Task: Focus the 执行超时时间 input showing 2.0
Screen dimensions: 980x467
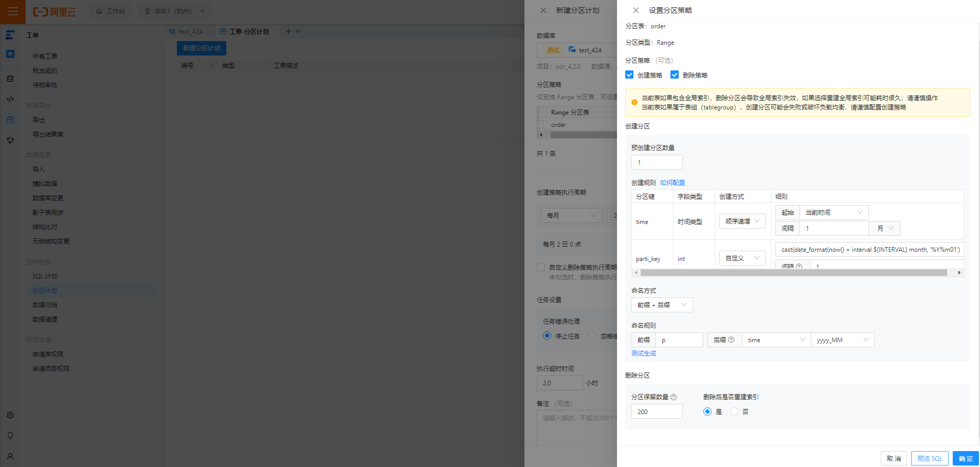Action: coord(559,383)
